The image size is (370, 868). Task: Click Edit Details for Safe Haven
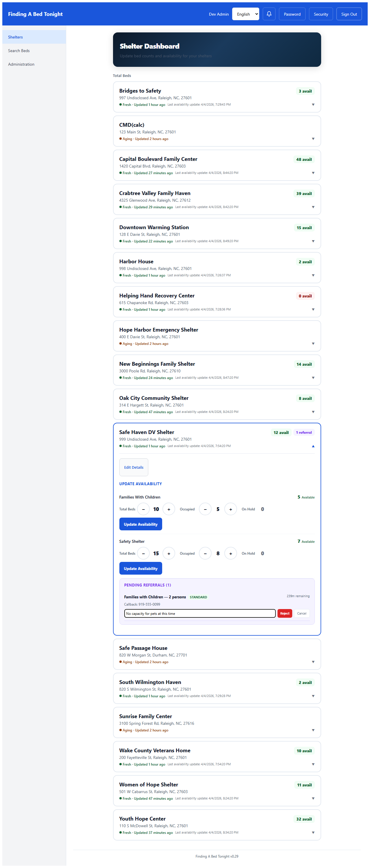click(x=134, y=467)
